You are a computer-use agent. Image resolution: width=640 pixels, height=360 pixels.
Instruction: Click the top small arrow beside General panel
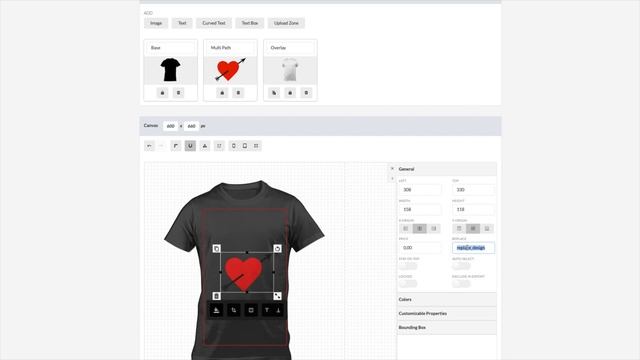point(392,169)
